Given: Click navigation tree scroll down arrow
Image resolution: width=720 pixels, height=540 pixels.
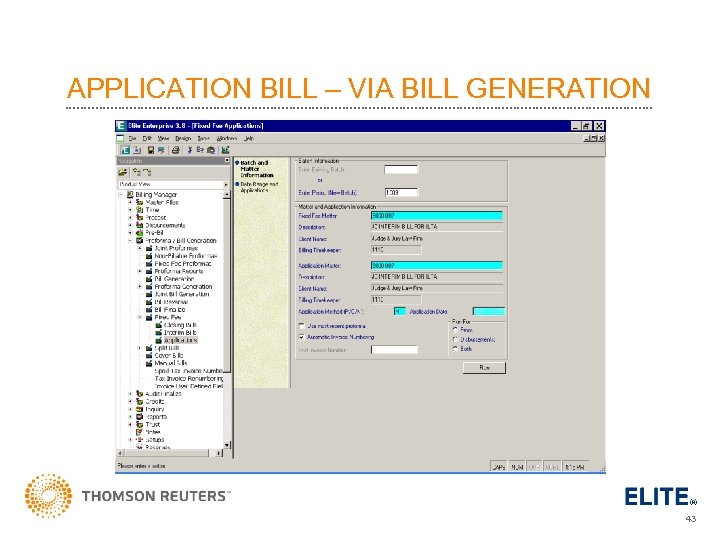Looking at the screenshot, I should (x=226, y=445).
